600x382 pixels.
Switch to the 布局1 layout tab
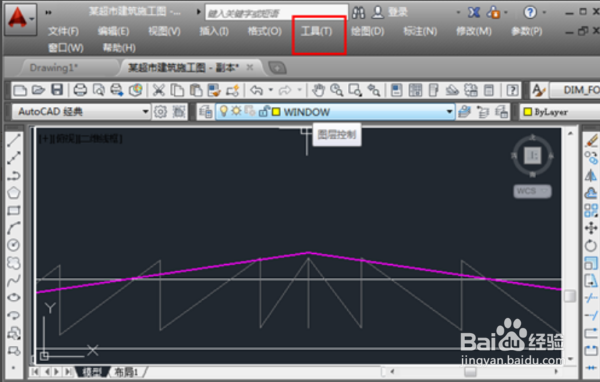coord(126,372)
